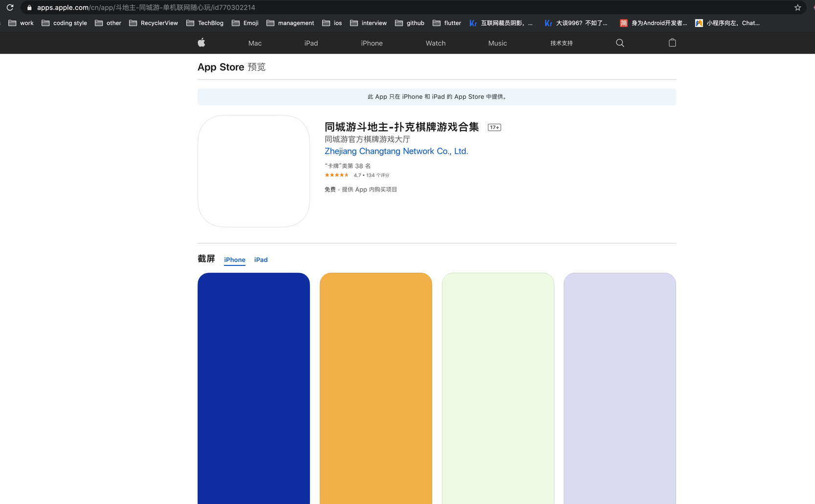
Task: Open the 'other' bookmarks folder
Action: (x=108, y=23)
